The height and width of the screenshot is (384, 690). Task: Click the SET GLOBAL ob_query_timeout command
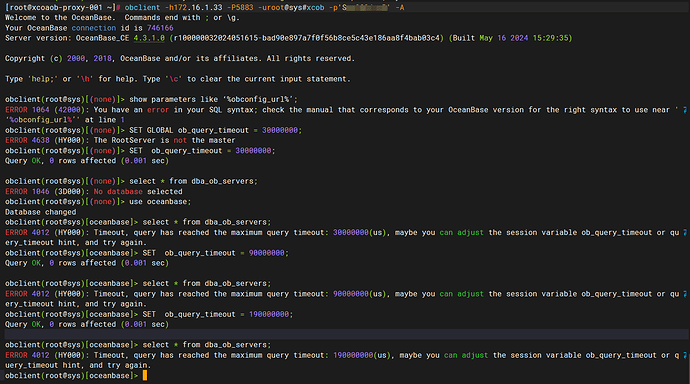tap(216, 130)
